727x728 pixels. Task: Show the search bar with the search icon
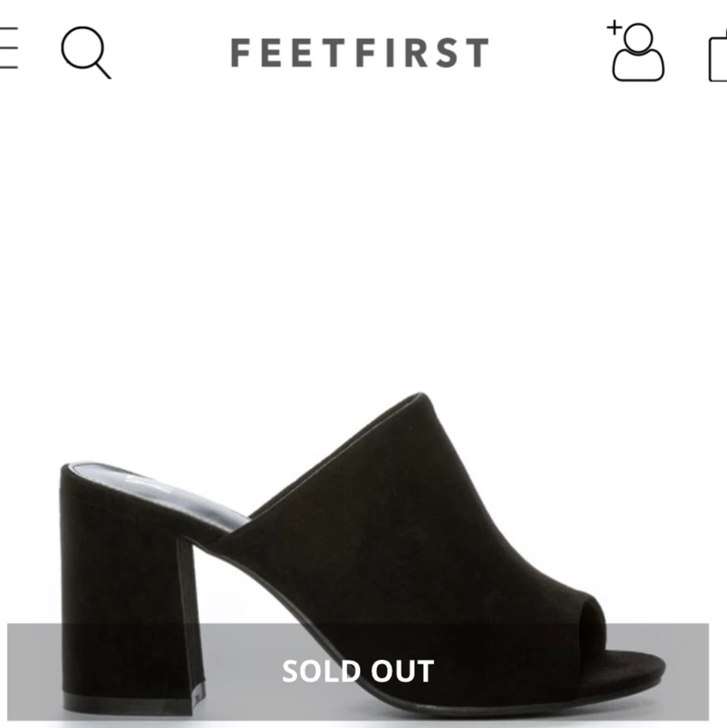85,52
